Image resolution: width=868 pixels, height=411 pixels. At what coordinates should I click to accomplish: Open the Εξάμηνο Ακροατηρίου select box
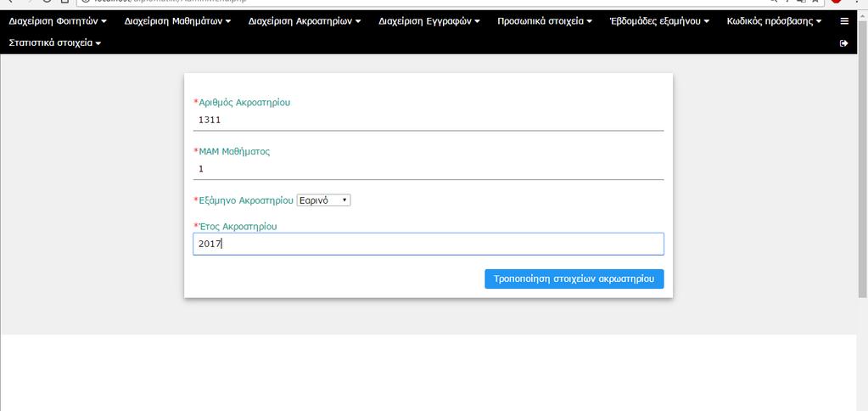coord(324,200)
